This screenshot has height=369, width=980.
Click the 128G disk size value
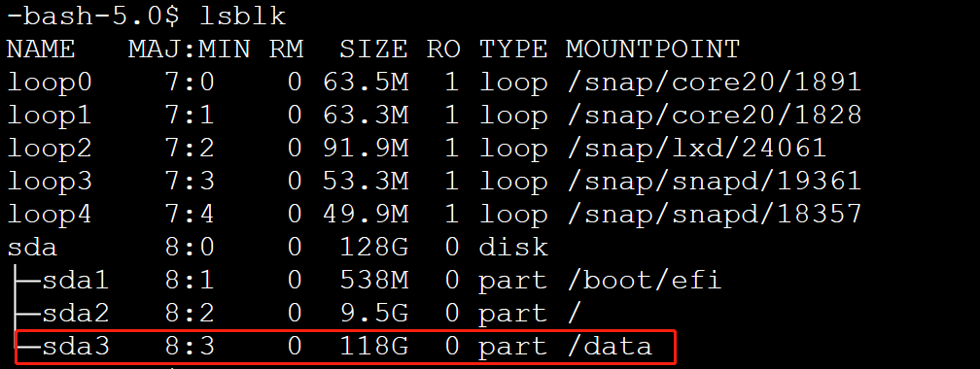(x=373, y=248)
